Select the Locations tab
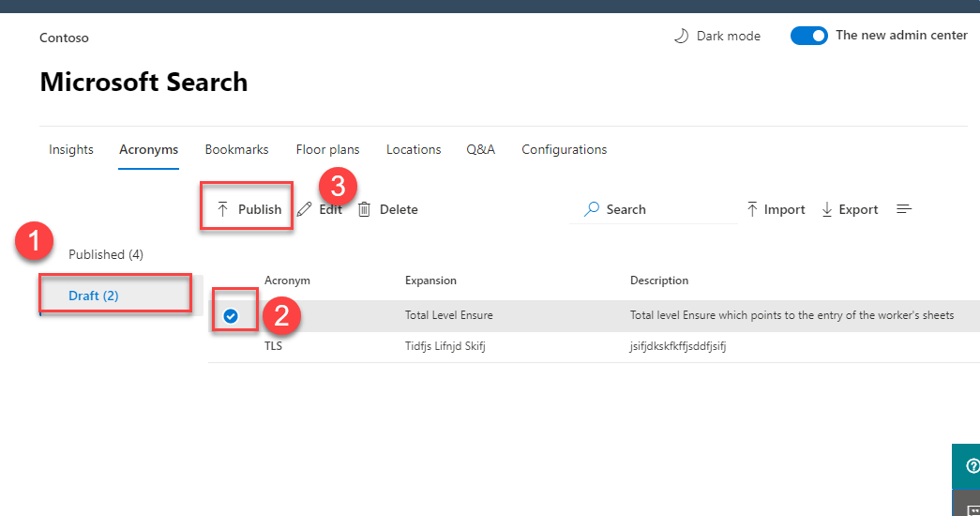This screenshot has width=980, height=516. tap(414, 149)
